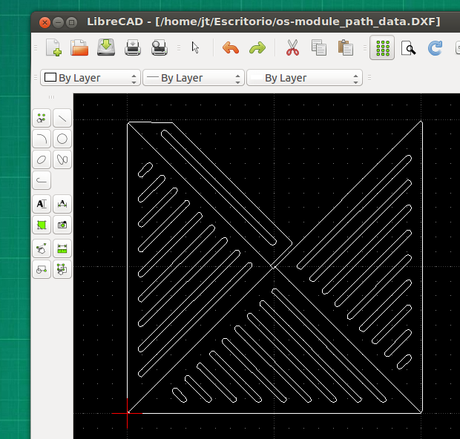
Task: Select the insert image tool
Action: [x=62, y=225]
